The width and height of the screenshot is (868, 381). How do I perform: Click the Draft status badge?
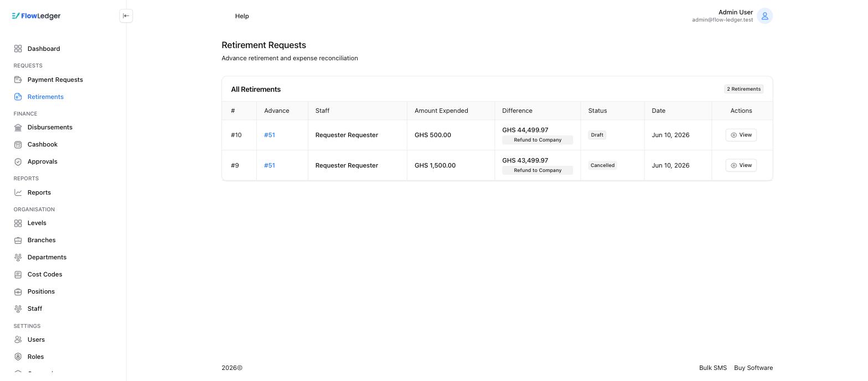[x=597, y=135]
